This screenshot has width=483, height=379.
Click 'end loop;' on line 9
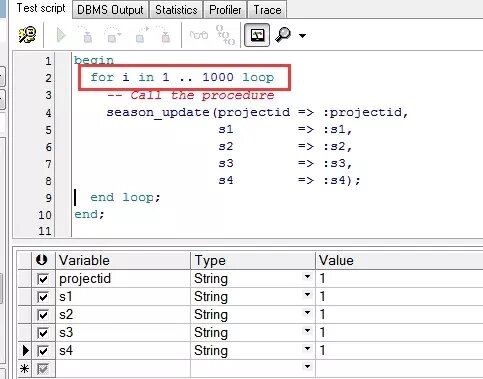pyautogui.click(x=125, y=197)
